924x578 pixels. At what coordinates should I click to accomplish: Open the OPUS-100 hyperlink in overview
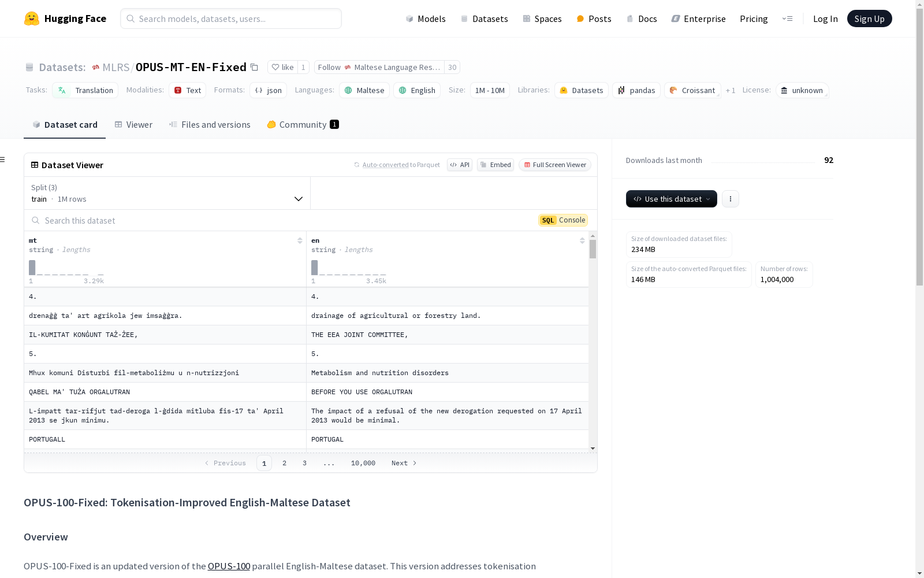coord(229,566)
